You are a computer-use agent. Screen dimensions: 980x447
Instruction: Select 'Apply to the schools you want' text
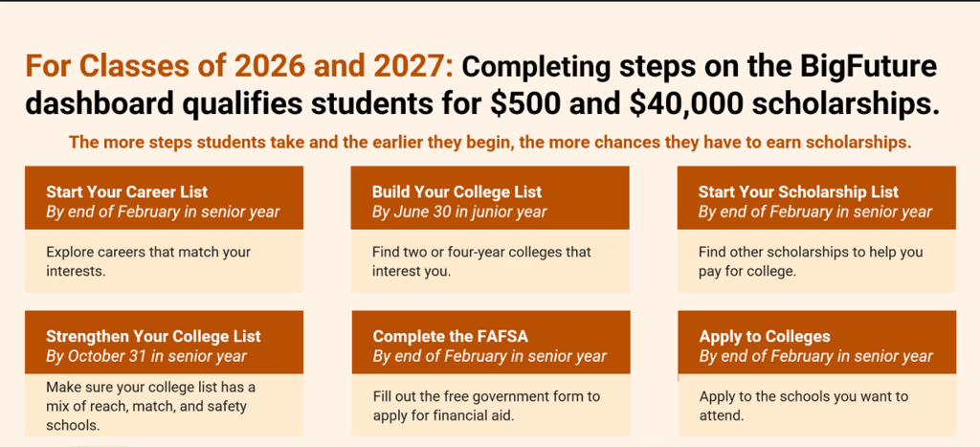click(804, 406)
